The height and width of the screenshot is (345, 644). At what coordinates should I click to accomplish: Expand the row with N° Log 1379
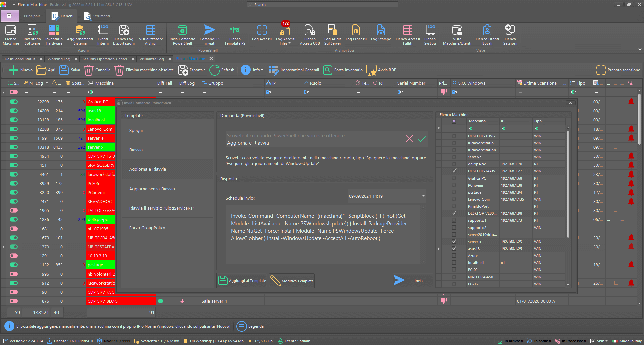(x=4, y=247)
